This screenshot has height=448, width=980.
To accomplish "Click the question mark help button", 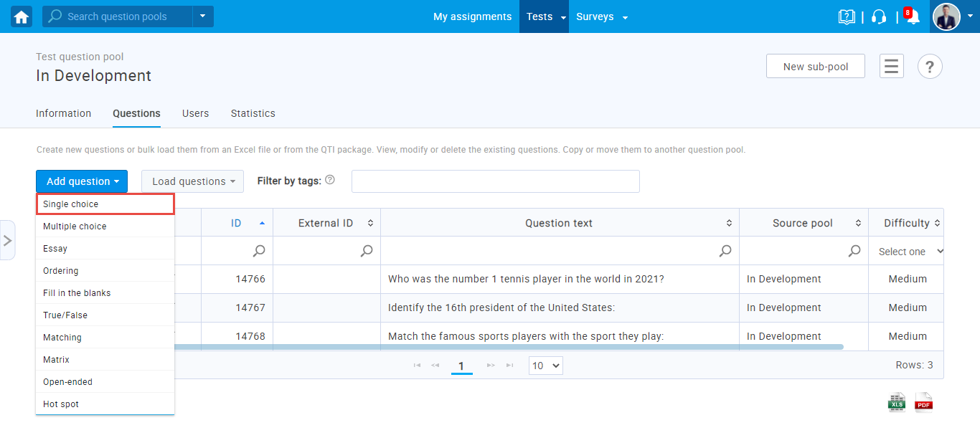I will [x=930, y=67].
